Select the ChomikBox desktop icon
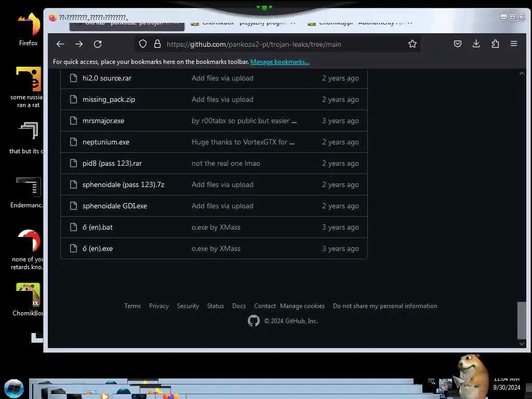The height and width of the screenshot is (399, 532). [28, 300]
